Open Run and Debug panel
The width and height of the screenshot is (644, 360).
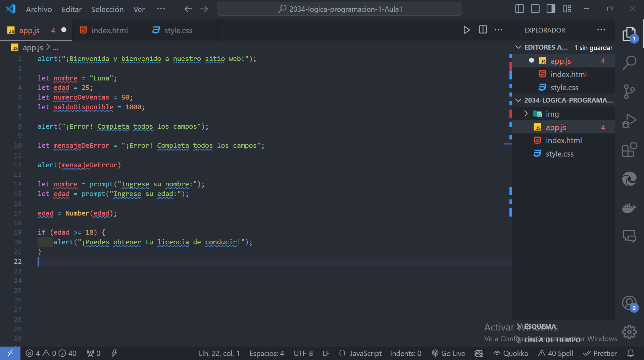click(630, 121)
